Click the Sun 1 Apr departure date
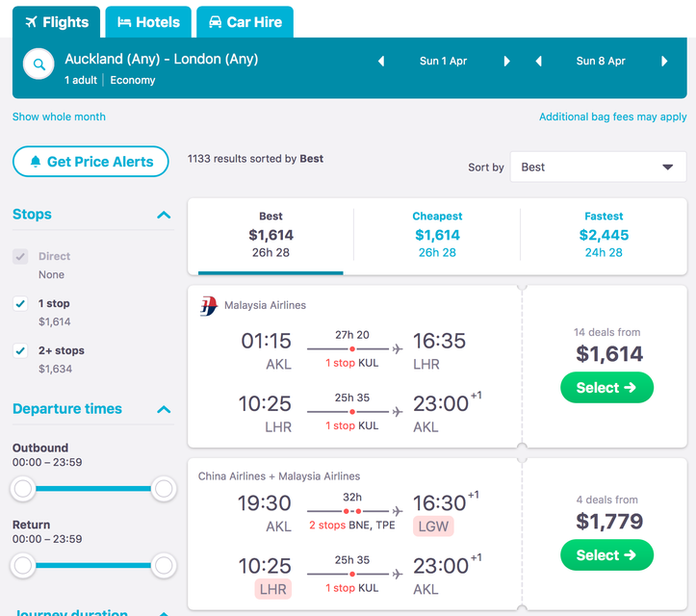Viewport: 696px width, 616px height. (x=443, y=62)
